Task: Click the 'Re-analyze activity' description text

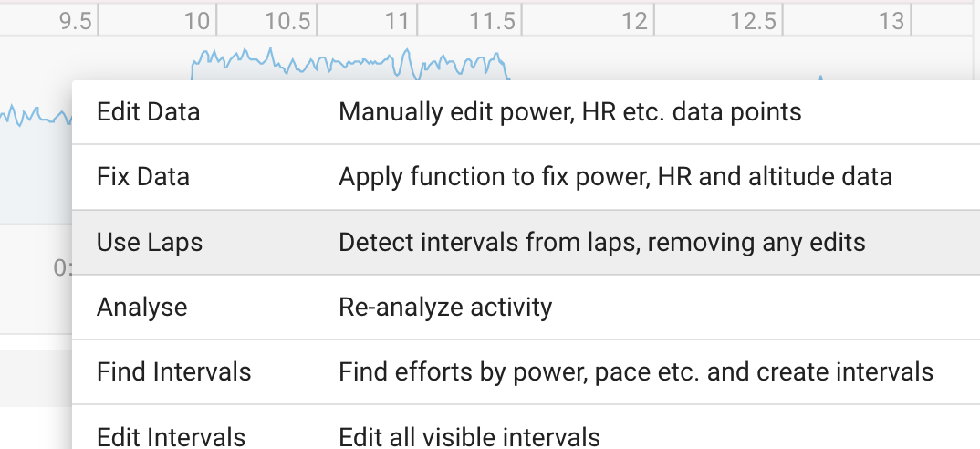Action: 445,307
